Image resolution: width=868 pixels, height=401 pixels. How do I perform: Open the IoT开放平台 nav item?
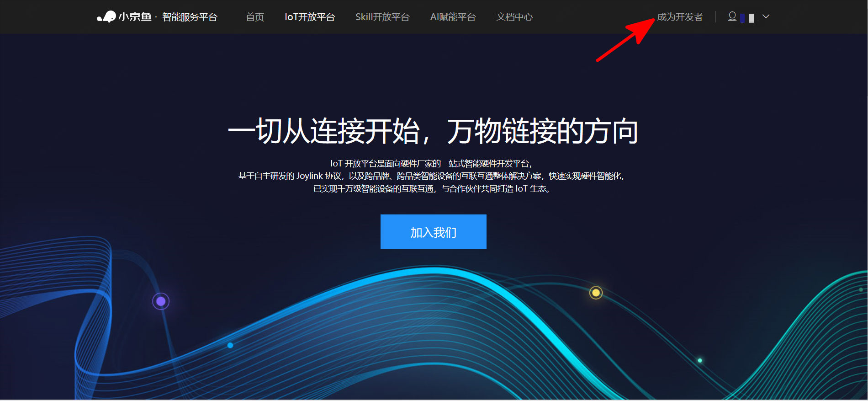point(310,17)
